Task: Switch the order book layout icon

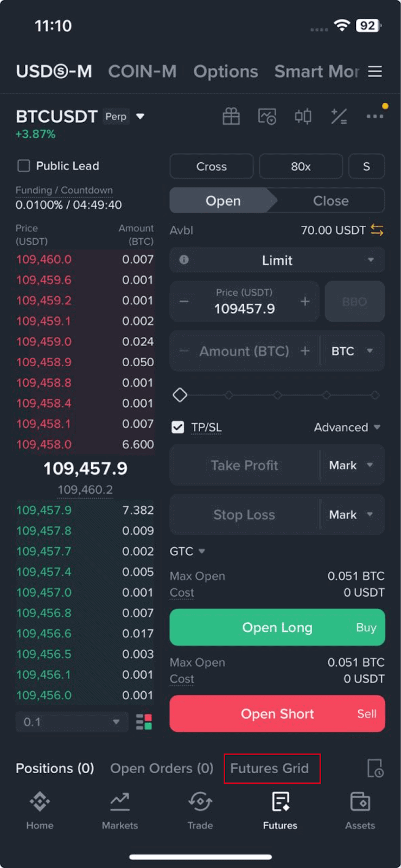Action: pos(144,722)
